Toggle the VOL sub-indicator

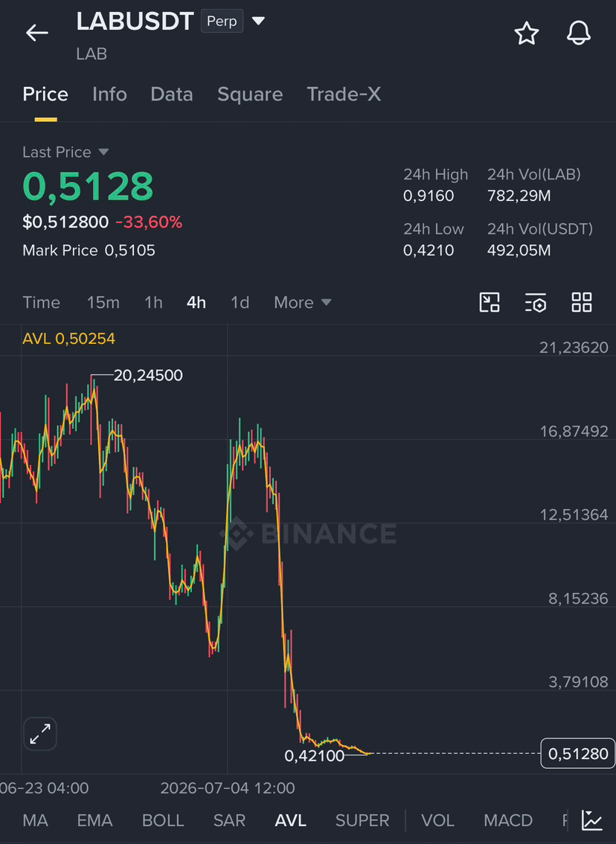437,820
